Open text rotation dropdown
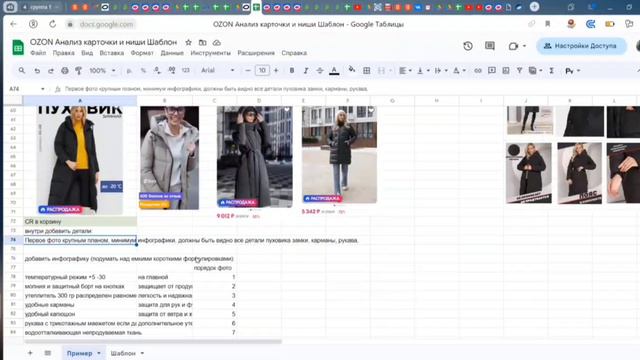 [459, 71]
